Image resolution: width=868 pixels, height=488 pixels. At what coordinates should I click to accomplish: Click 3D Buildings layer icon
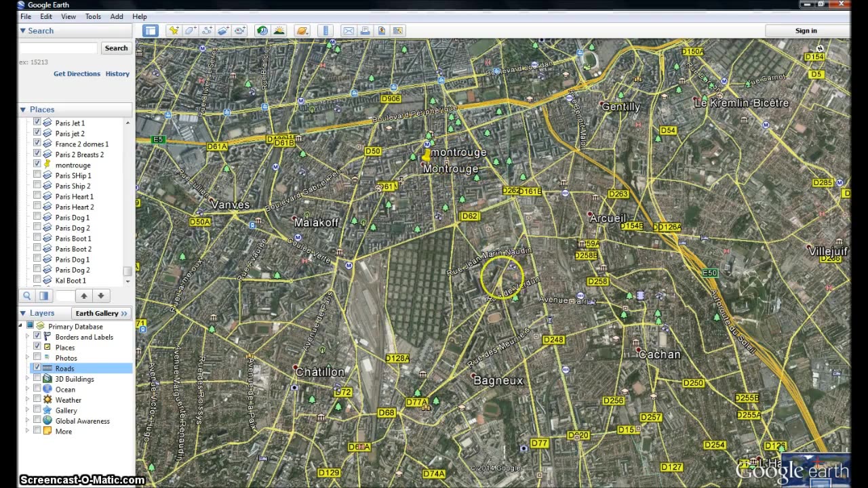tap(47, 379)
